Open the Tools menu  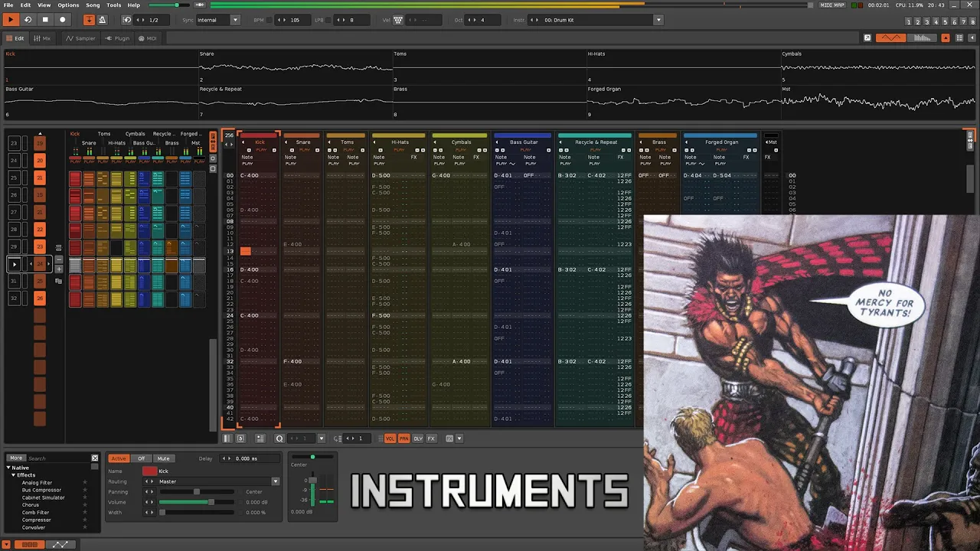point(113,5)
